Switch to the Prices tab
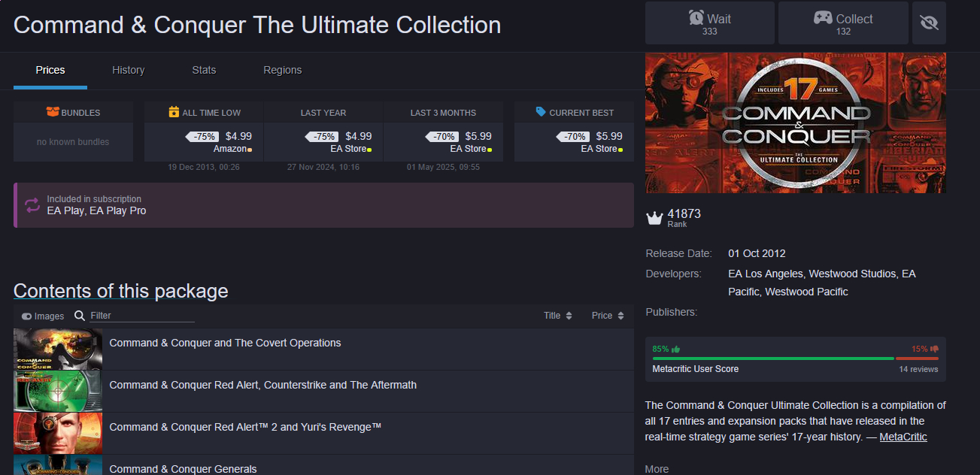 [x=50, y=70]
